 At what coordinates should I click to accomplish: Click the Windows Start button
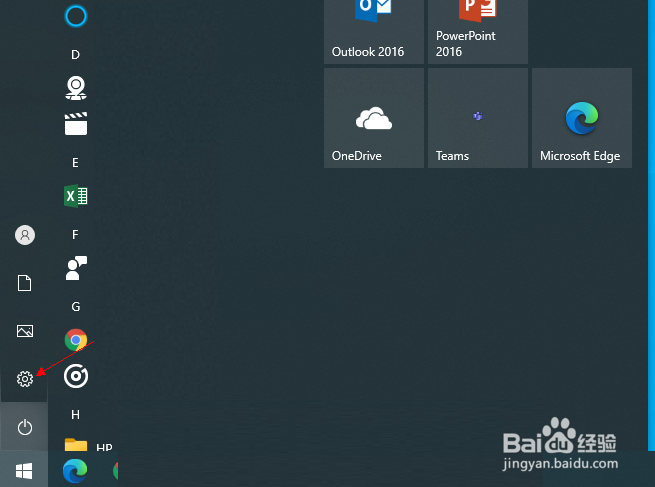pos(24,471)
